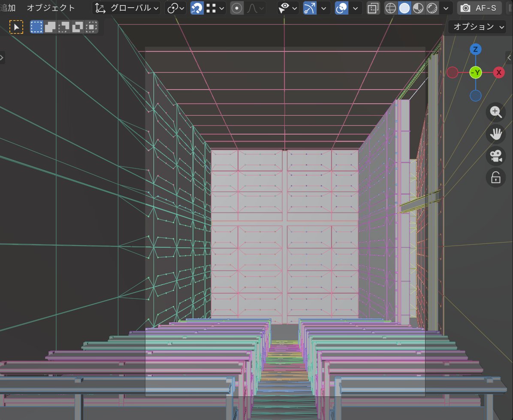Choose the set new selection mode
The image size is (513, 420).
point(36,27)
